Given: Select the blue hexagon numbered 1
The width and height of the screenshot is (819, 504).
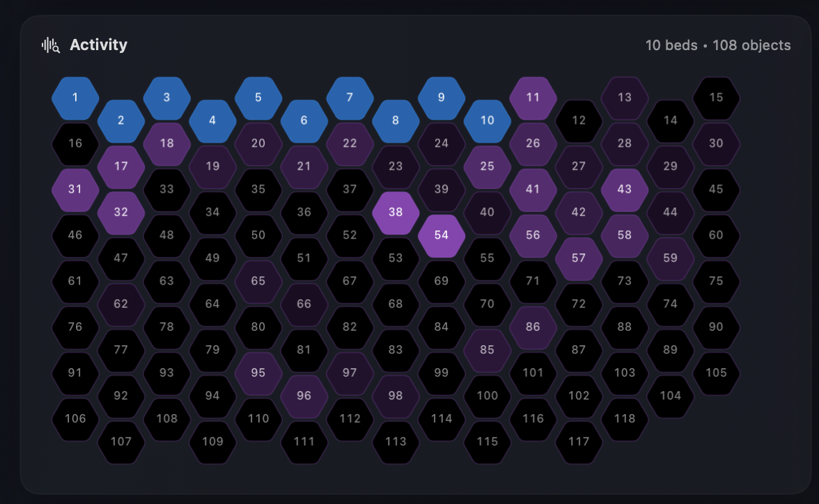Looking at the screenshot, I should [75, 97].
